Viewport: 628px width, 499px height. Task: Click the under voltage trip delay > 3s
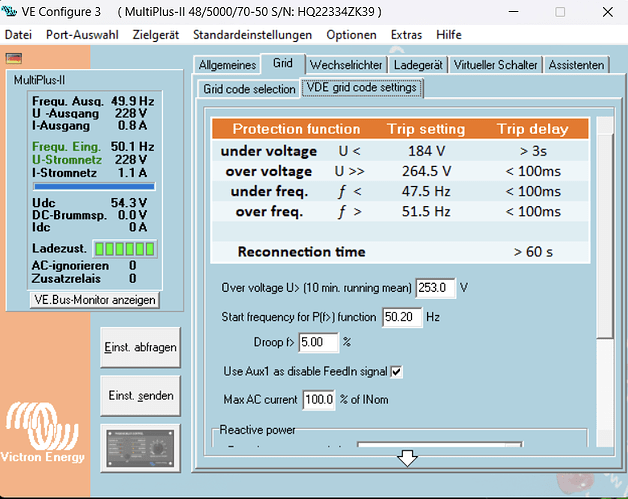coord(533,151)
